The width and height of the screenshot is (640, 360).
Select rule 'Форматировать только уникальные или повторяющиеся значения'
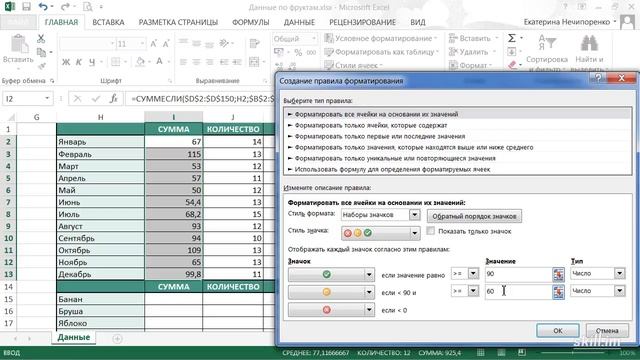coord(457,158)
